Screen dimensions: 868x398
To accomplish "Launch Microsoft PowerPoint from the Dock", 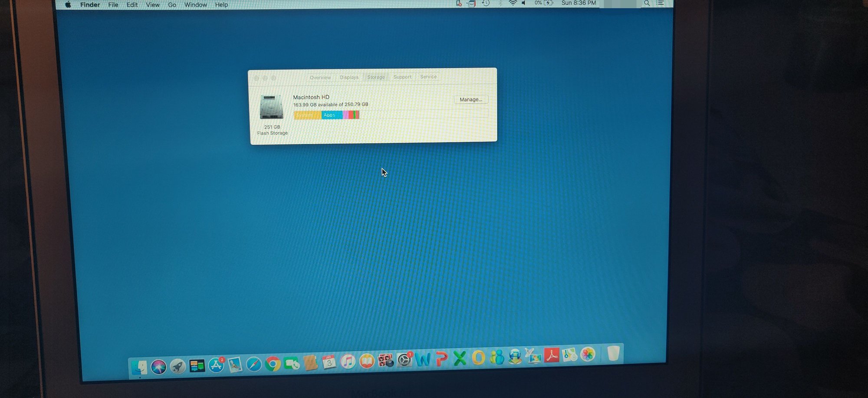I will 441,359.
